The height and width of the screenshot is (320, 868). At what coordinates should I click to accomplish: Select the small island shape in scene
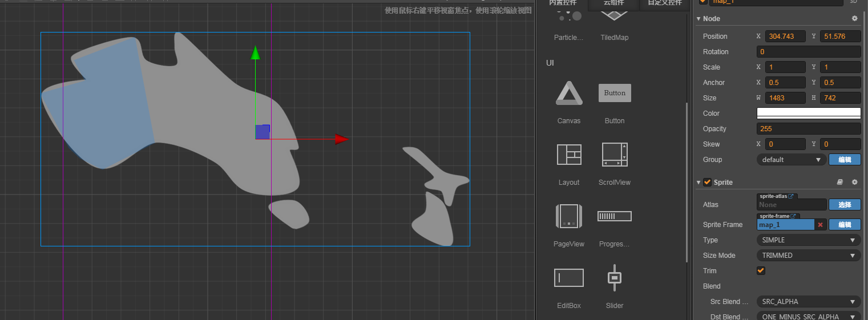[289, 214]
